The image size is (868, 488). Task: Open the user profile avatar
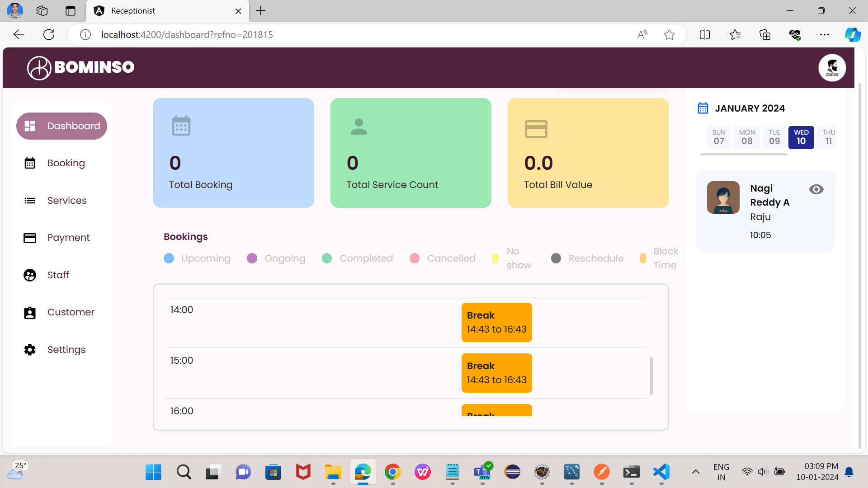[832, 68]
